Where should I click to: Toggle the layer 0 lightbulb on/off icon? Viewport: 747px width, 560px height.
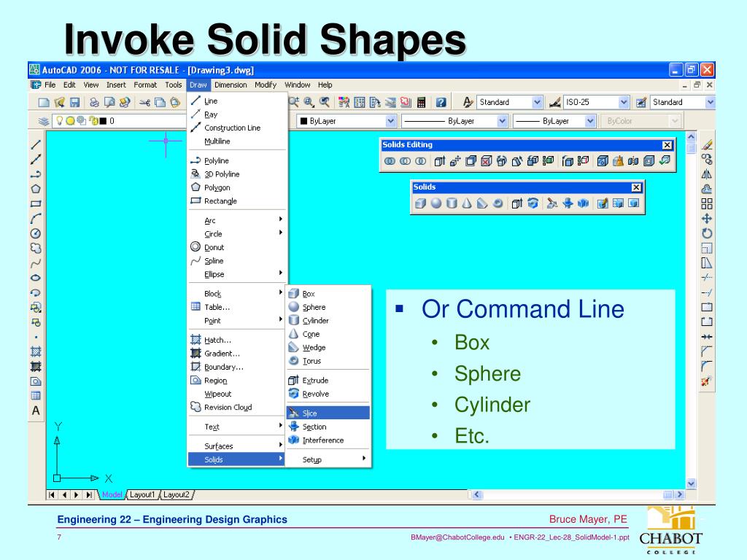tap(60, 121)
